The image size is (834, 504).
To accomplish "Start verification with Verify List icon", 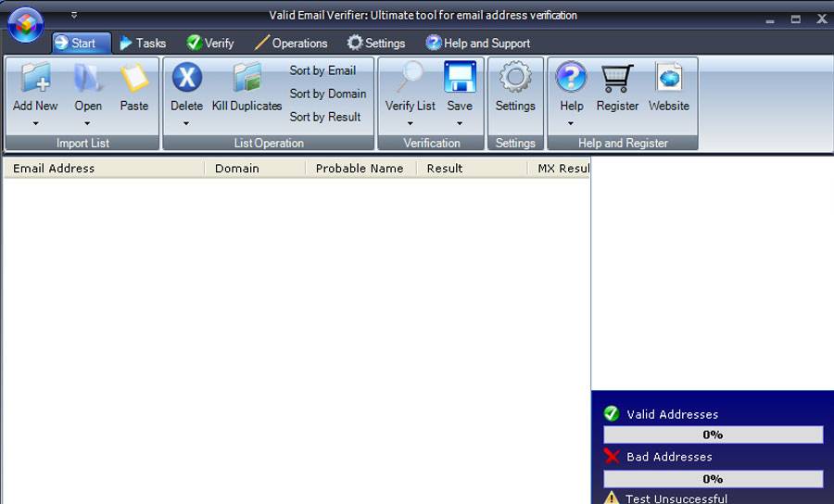I will coord(410,79).
